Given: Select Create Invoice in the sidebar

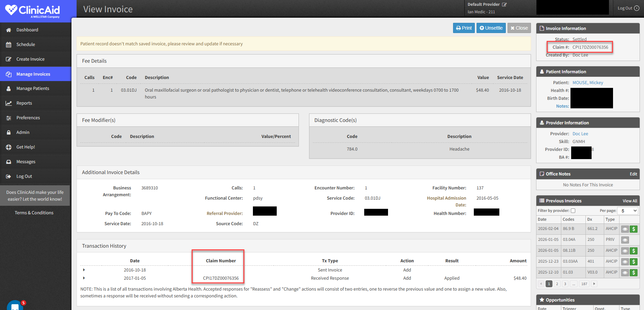Looking at the screenshot, I should 35,59.
